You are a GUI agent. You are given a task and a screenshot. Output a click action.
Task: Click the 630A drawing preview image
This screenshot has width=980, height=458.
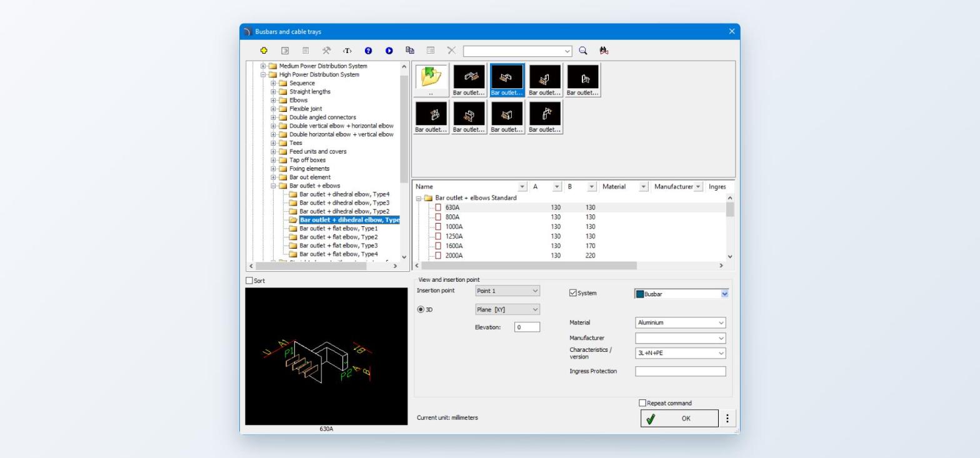(326, 356)
